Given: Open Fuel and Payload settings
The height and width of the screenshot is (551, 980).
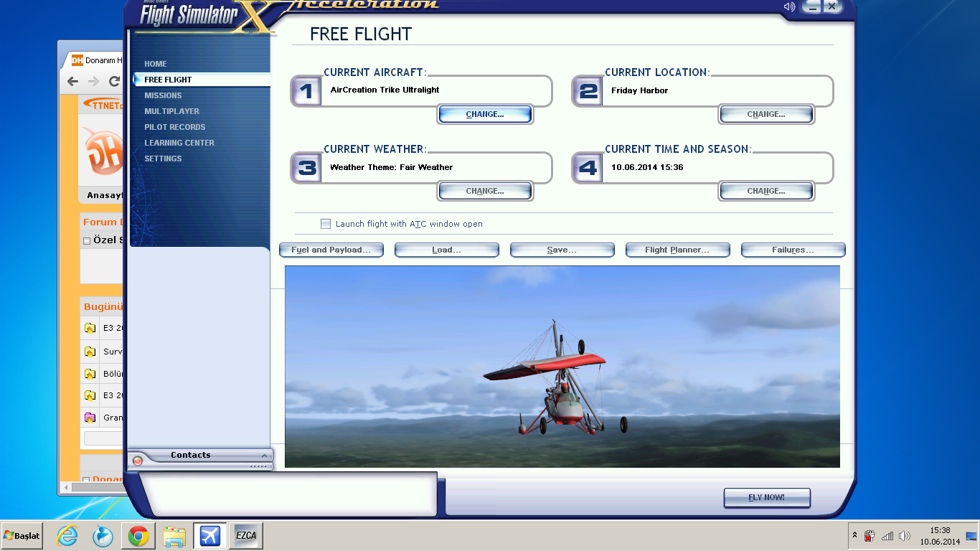Looking at the screenshot, I should (331, 250).
